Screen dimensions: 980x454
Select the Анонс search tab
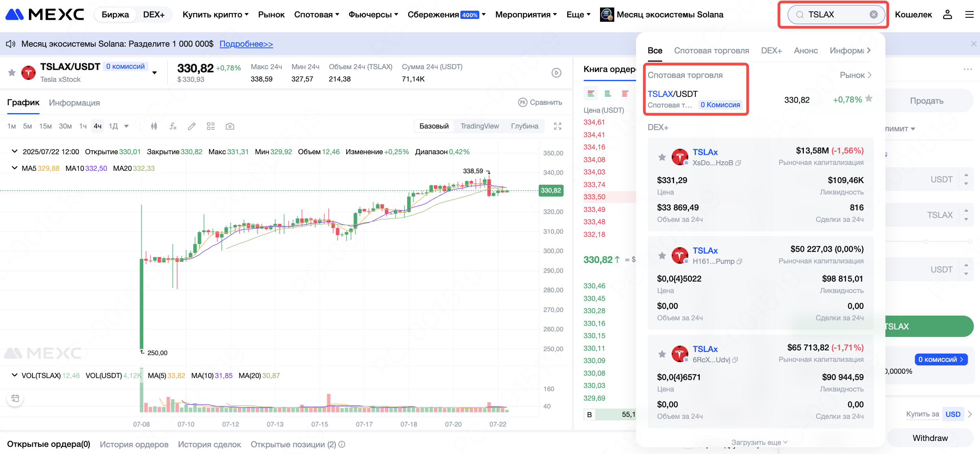[806, 51]
